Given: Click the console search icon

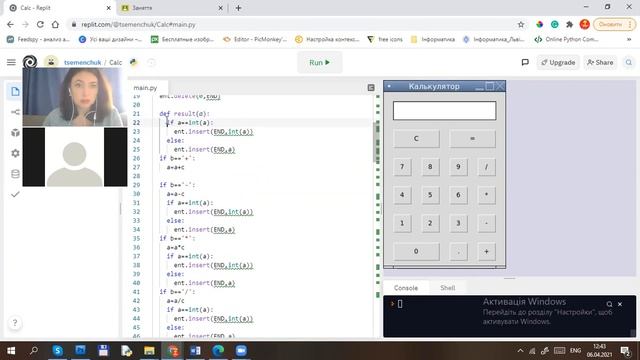Looking at the screenshot, I should [609, 304].
